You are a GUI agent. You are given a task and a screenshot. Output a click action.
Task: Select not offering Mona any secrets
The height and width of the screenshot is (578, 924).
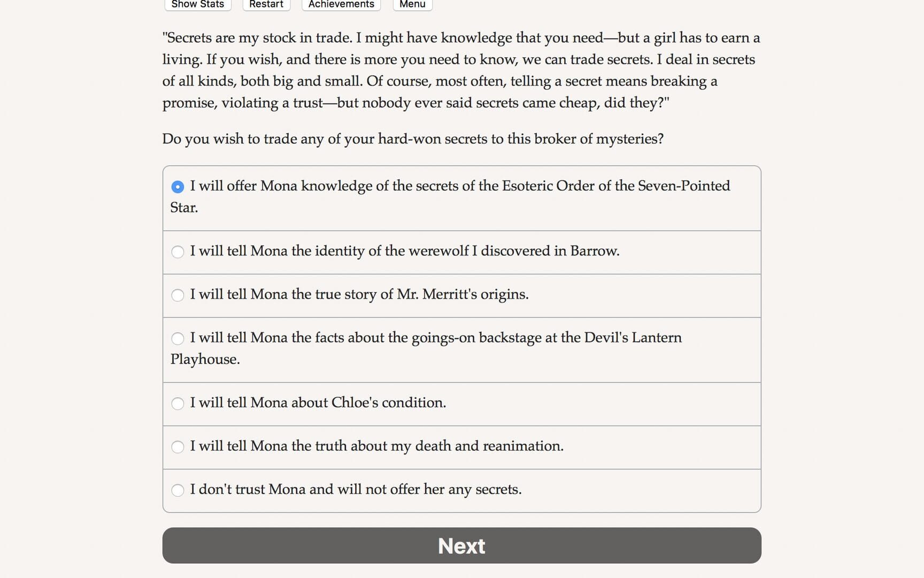(x=356, y=490)
